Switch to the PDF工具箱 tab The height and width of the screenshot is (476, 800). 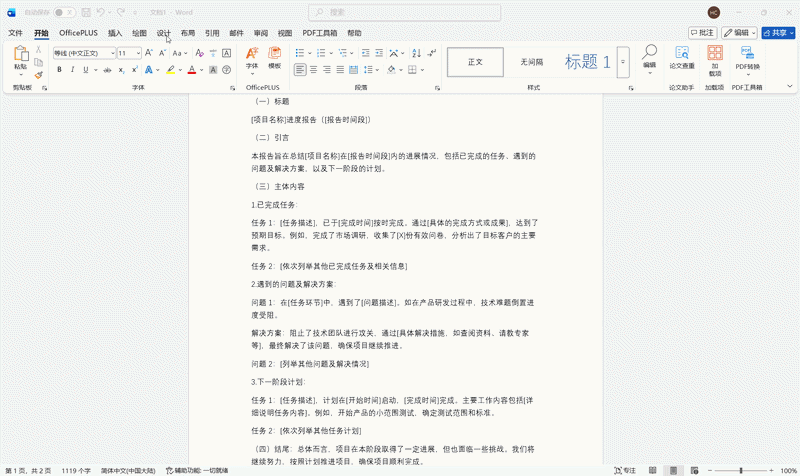point(319,33)
